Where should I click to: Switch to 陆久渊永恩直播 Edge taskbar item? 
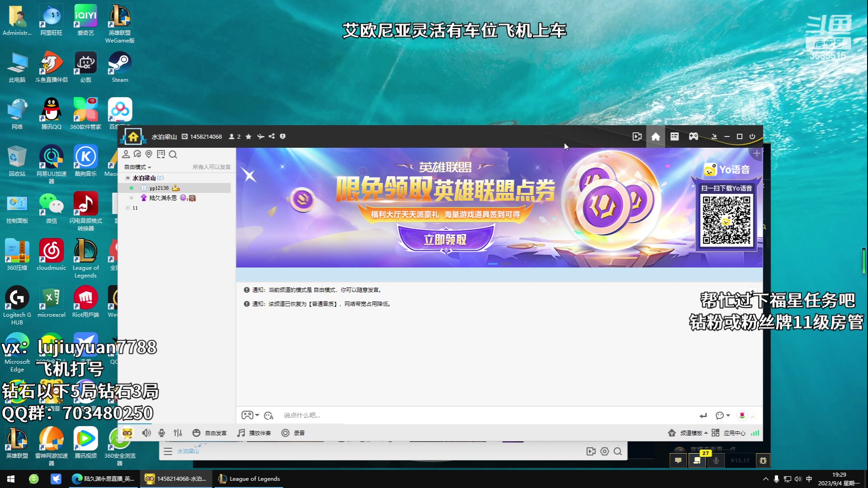click(x=103, y=479)
